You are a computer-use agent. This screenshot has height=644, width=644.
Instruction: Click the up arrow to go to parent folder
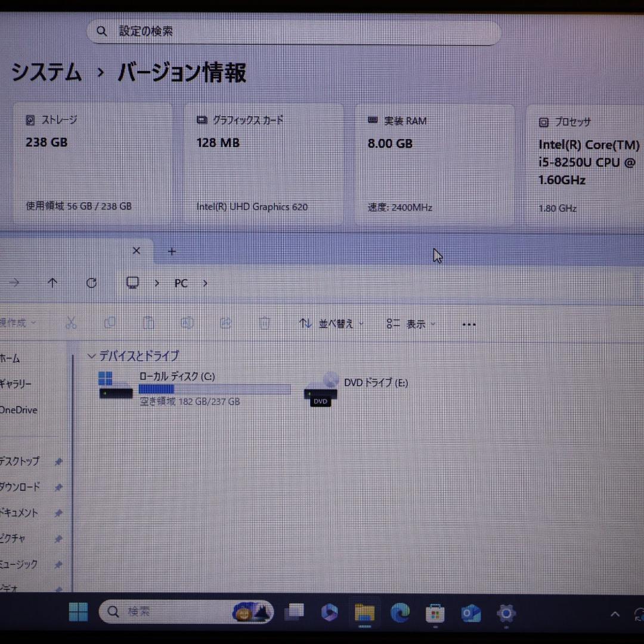52,283
